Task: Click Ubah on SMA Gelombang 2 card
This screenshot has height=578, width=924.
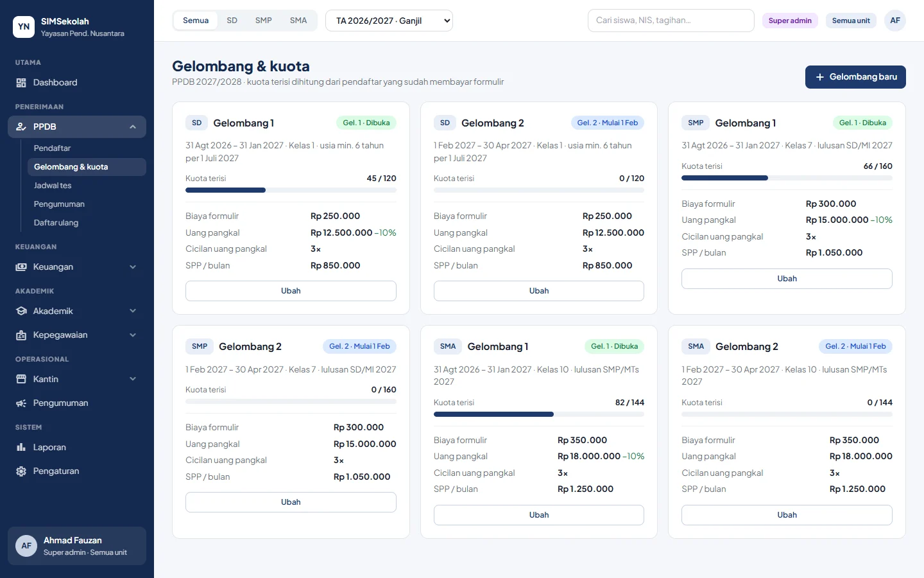Action: pyautogui.click(x=787, y=515)
